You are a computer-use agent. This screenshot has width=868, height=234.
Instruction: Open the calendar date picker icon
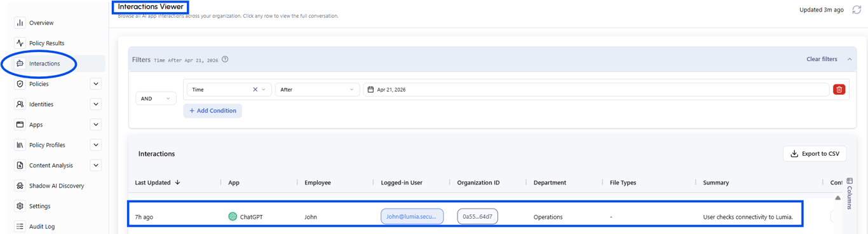[x=370, y=90]
